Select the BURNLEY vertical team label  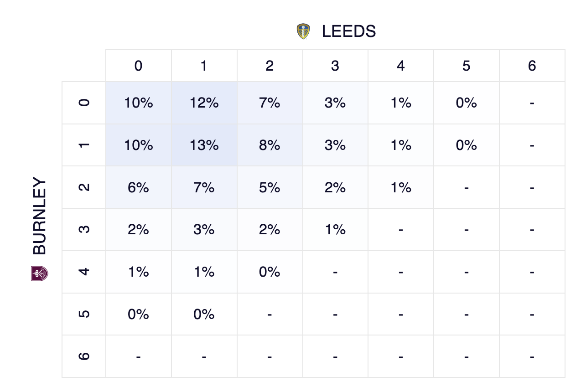click(40, 216)
